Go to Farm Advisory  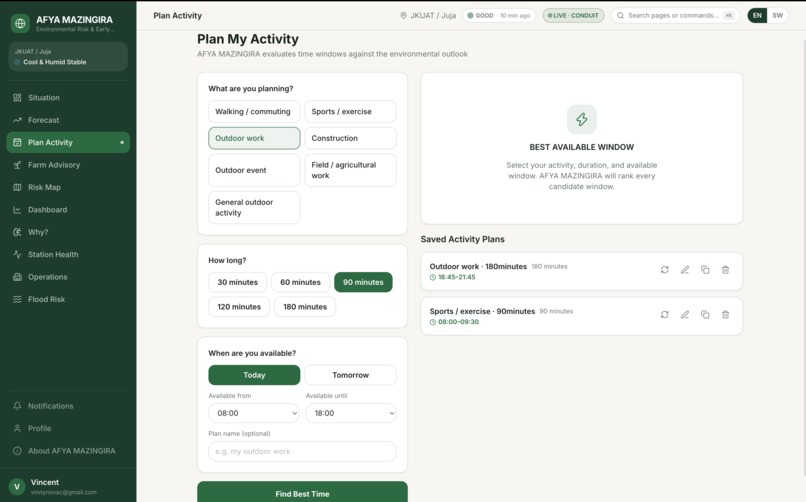[x=68, y=165]
